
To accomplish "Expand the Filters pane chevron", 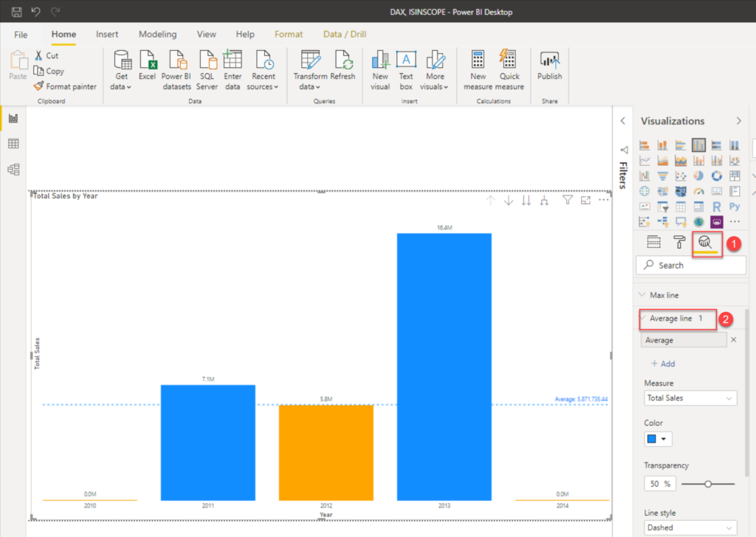I will [x=623, y=121].
